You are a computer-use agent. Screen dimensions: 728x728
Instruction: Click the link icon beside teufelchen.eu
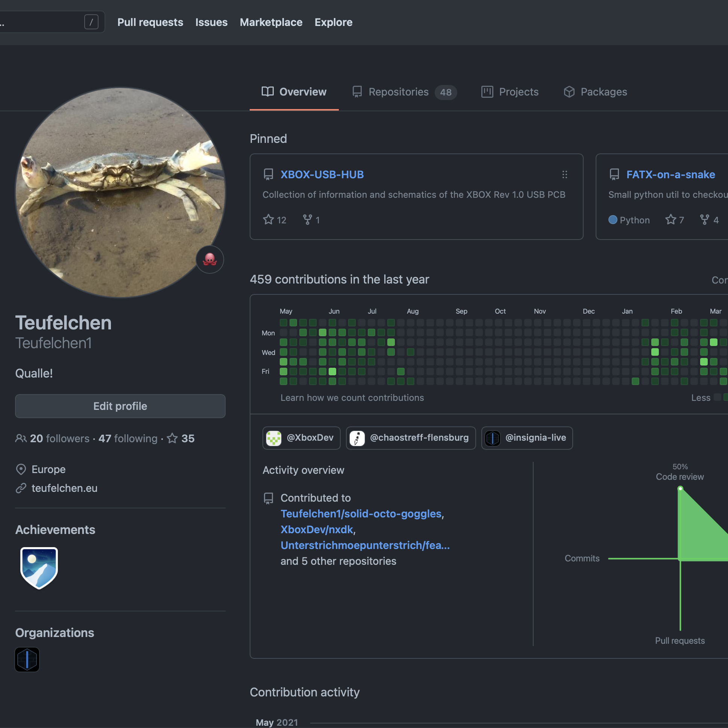pyautogui.click(x=21, y=488)
